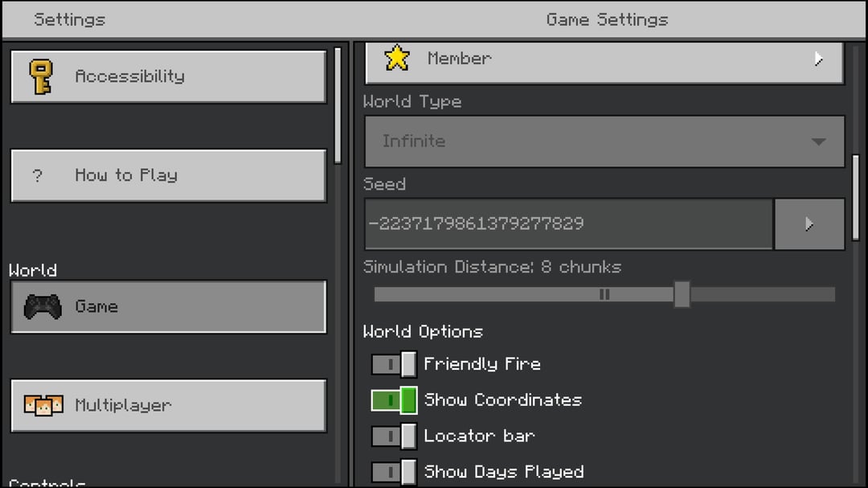
Task: Click the question mark How to Play icon
Action: [x=37, y=176]
